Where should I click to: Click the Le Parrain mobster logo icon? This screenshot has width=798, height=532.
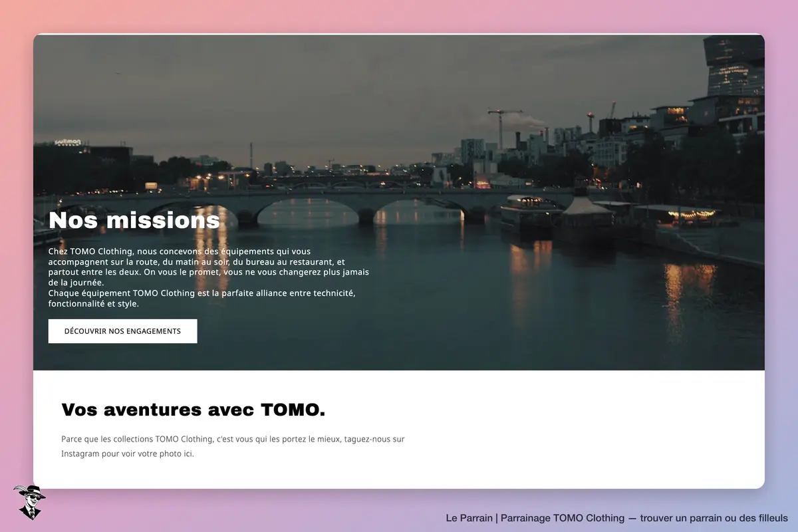[x=29, y=502]
